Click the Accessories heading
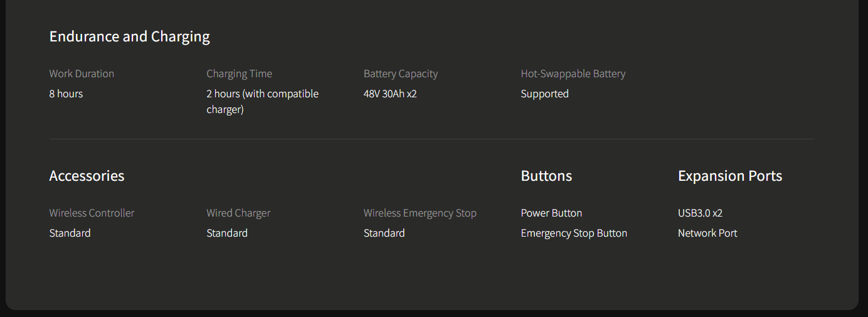The image size is (868, 317). click(87, 176)
